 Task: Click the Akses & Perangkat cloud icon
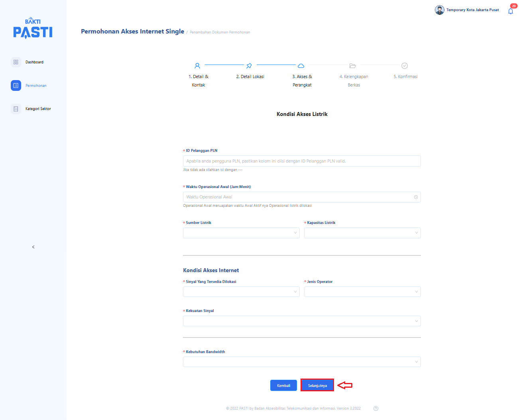301,66
